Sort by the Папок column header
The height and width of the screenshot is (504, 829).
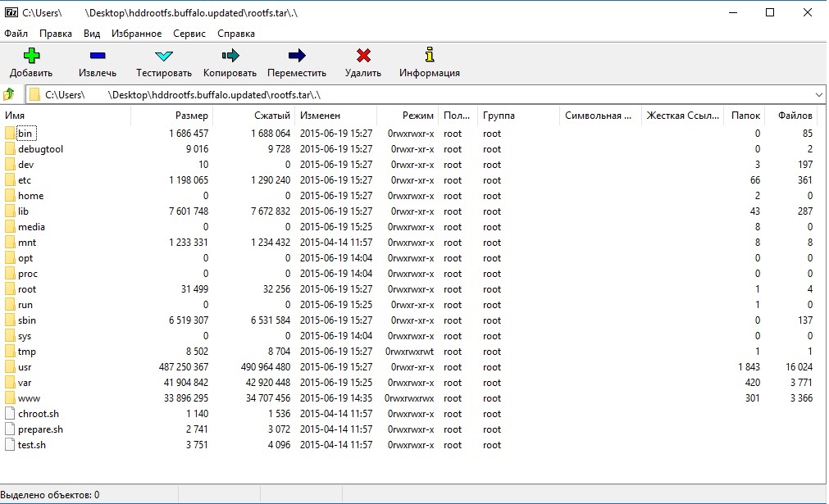tap(745, 116)
